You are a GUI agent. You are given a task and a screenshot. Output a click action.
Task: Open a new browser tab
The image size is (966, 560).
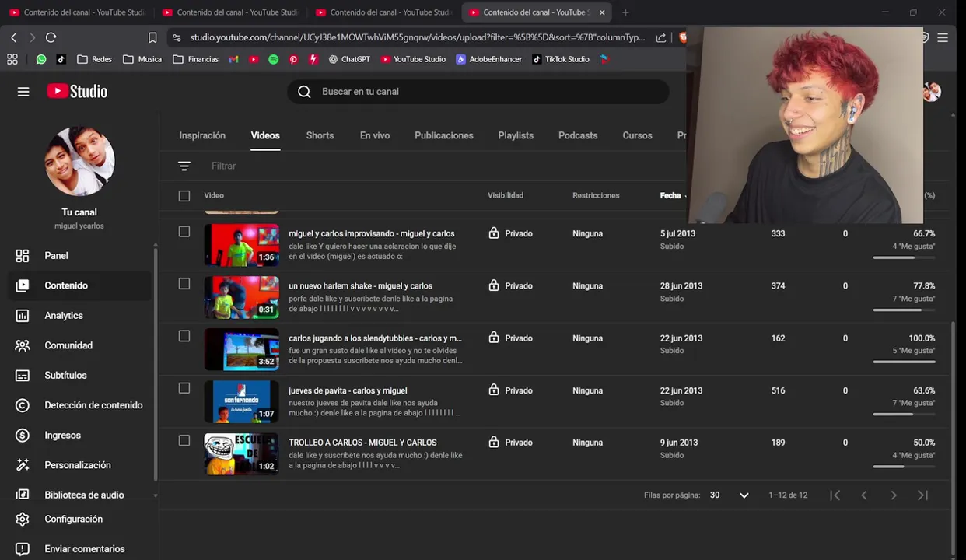tap(625, 12)
